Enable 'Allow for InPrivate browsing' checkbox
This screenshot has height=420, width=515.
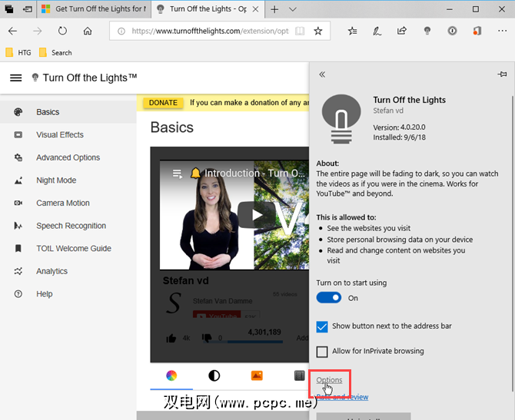323,351
